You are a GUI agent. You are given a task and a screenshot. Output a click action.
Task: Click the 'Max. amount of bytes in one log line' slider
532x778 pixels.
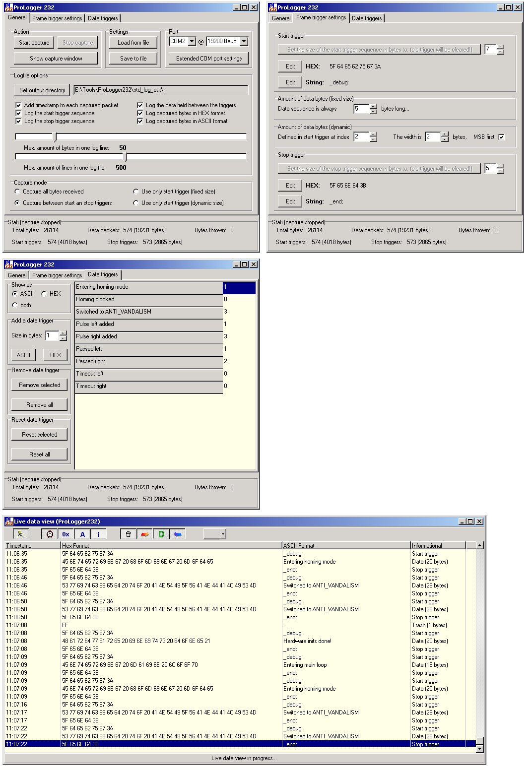tap(131, 137)
